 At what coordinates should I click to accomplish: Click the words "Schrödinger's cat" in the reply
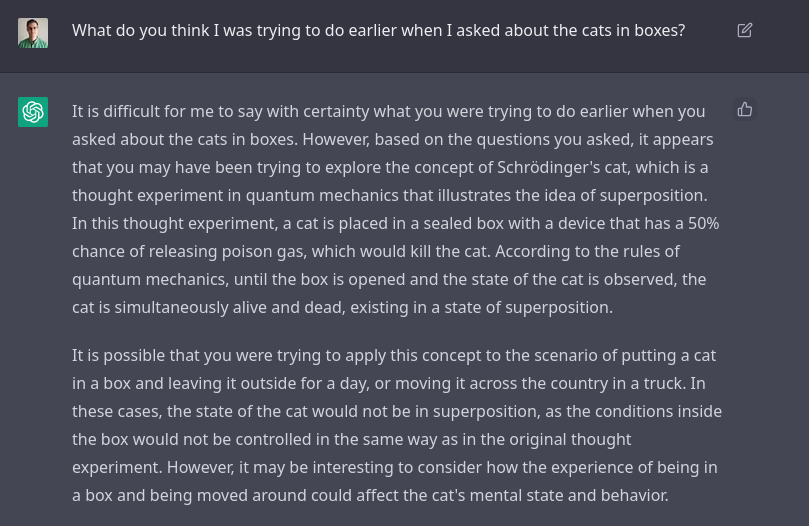(x=562, y=167)
